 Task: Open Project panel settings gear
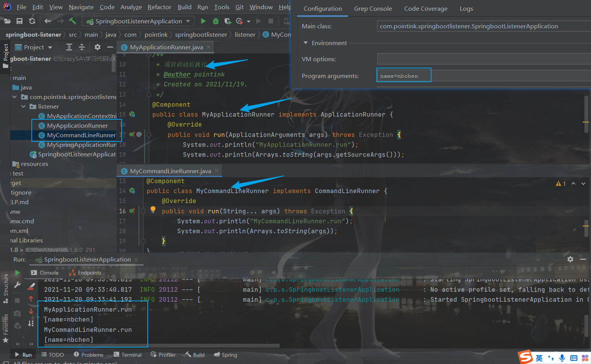click(x=98, y=47)
